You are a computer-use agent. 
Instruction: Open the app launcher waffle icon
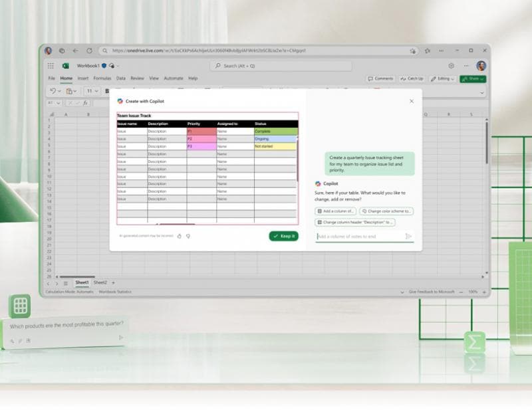pyautogui.click(x=51, y=66)
